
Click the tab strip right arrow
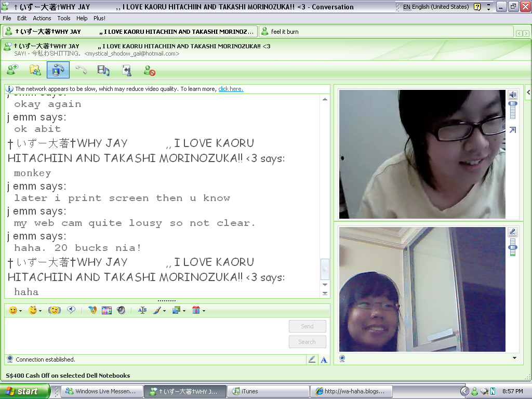(x=526, y=33)
